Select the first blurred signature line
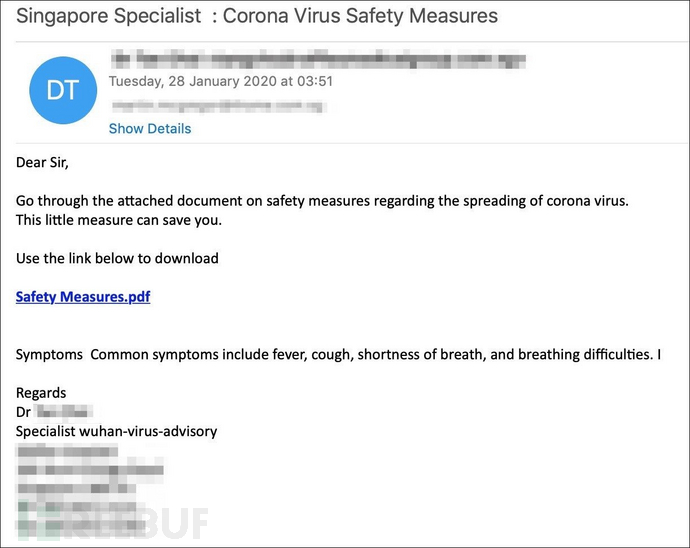 click(x=67, y=451)
